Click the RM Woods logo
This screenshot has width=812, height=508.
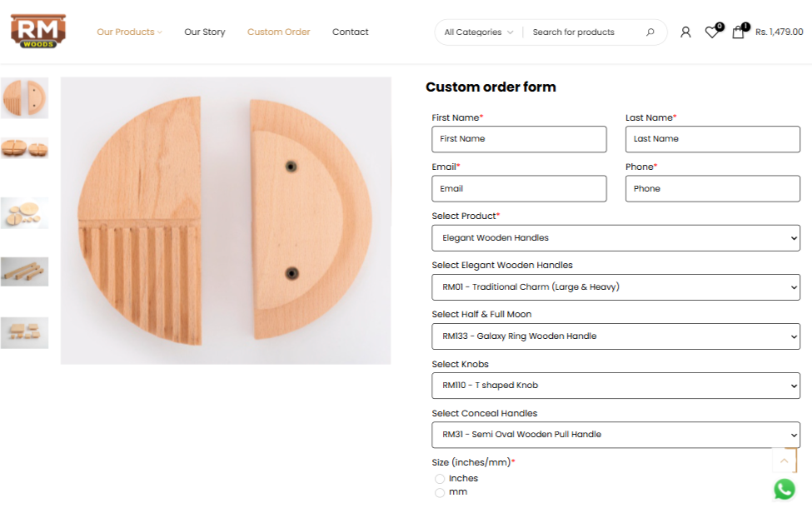click(x=38, y=32)
